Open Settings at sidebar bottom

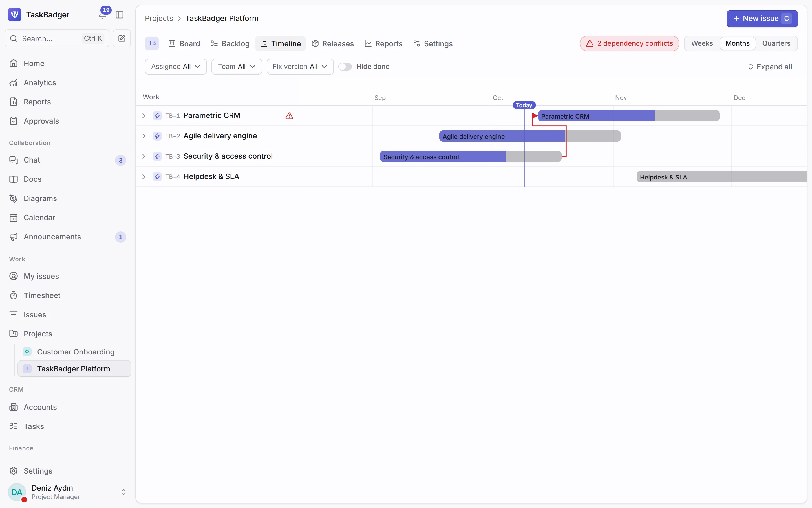[x=67, y=471]
